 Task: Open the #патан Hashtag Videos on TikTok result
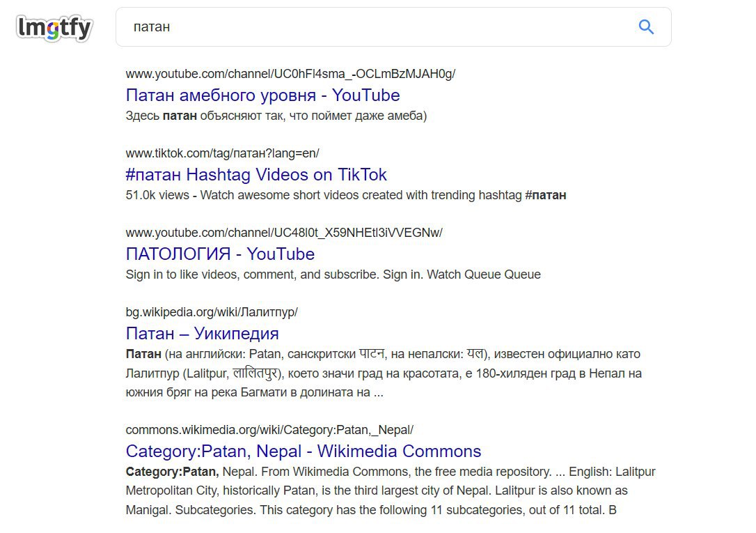click(x=256, y=175)
